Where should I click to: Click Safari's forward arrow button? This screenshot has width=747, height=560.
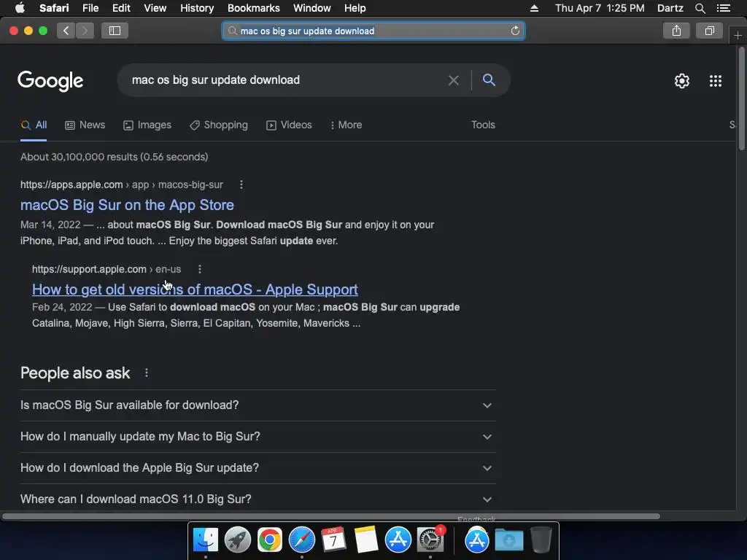pyautogui.click(x=85, y=31)
